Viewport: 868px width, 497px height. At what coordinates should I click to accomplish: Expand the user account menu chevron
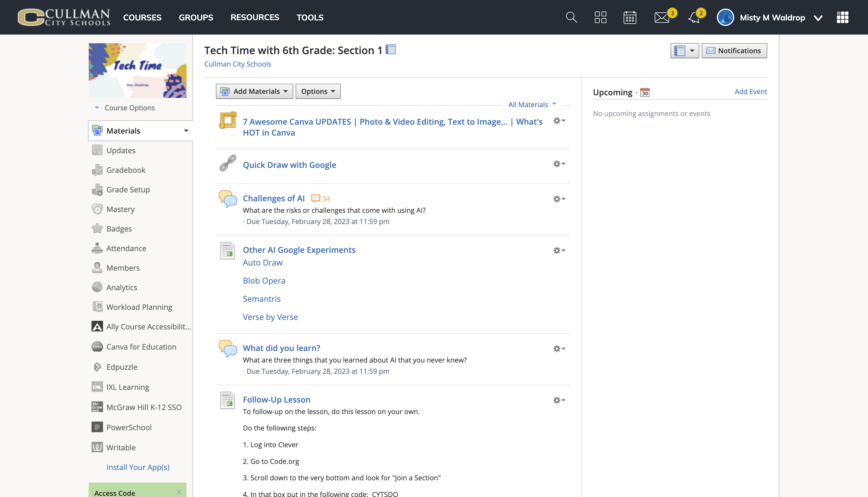point(818,18)
